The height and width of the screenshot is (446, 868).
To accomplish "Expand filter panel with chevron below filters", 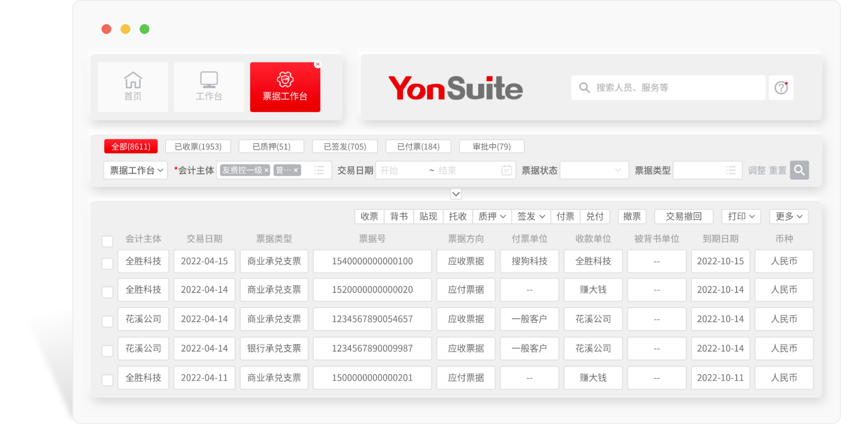I will [456, 194].
